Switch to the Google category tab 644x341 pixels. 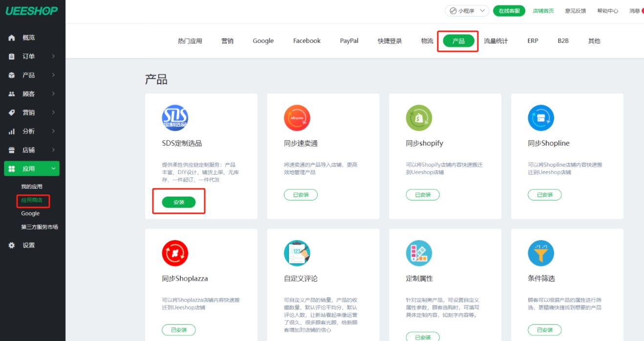(263, 41)
